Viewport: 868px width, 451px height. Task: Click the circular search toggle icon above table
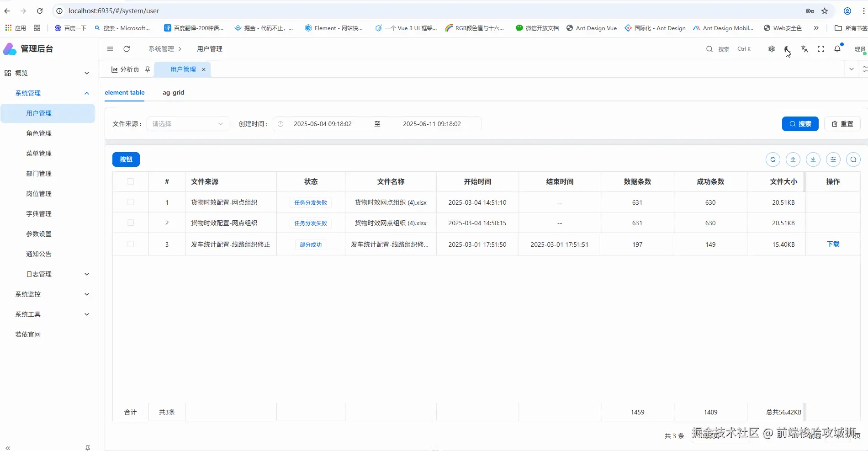pos(853,159)
